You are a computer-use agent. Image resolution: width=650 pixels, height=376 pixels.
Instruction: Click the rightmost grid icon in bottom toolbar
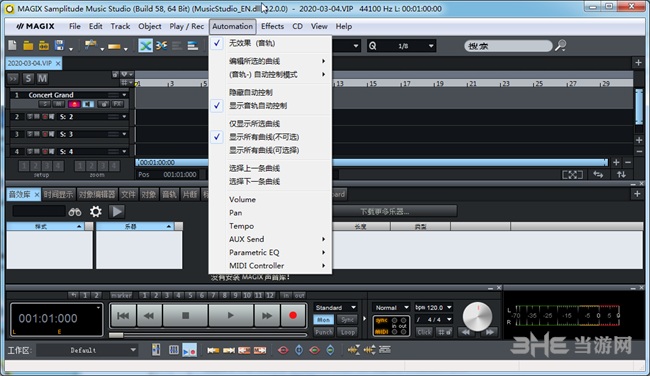[385, 350]
